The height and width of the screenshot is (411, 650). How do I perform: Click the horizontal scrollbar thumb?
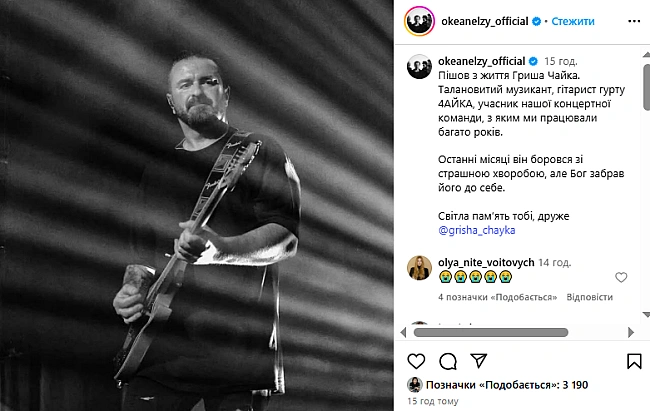491,332
